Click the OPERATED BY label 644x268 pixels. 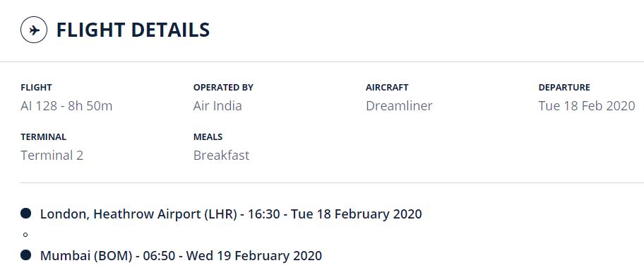click(x=223, y=88)
